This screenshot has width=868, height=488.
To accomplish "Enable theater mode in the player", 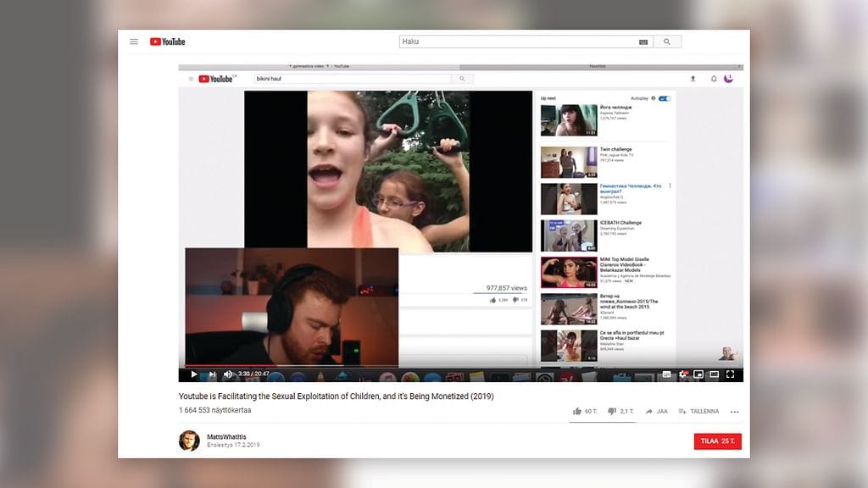I will pos(714,374).
